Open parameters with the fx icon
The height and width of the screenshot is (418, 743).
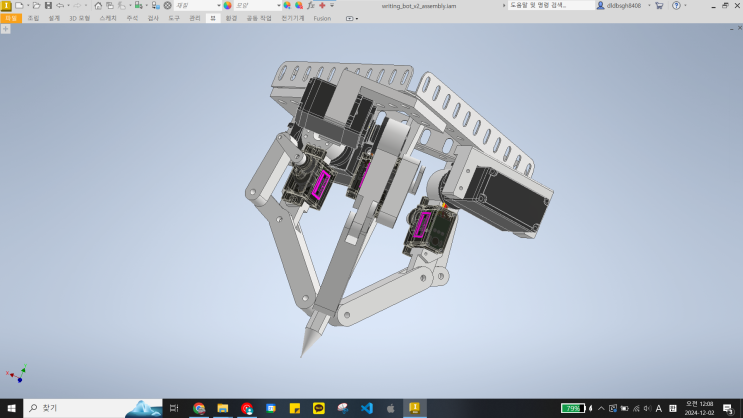coord(311,6)
